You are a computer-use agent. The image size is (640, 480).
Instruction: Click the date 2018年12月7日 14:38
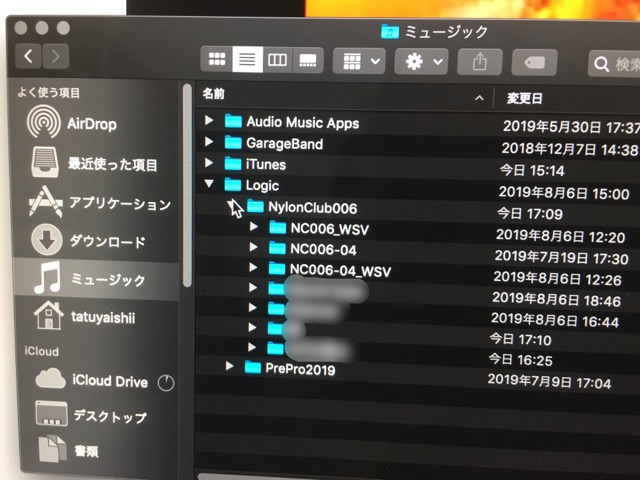[x=569, y=149]
